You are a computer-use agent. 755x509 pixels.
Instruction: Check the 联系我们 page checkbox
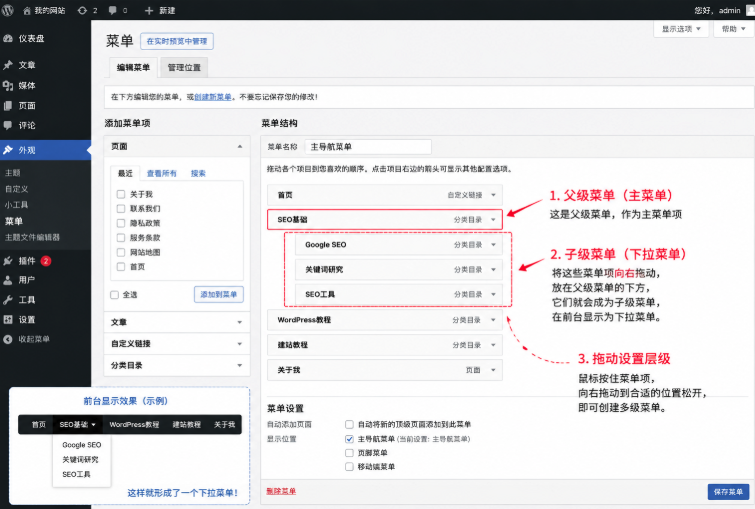[x=121, y=209]
